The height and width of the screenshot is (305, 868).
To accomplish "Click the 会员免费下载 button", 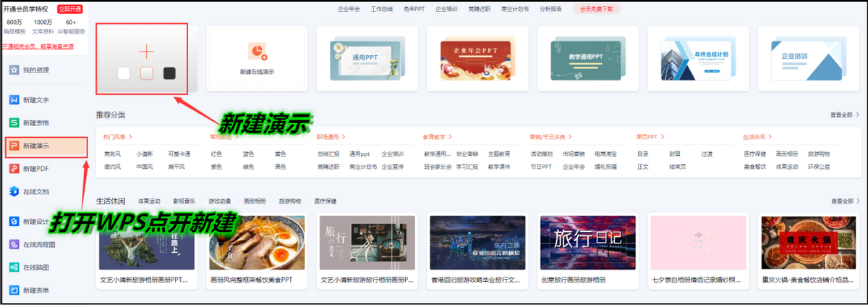I will pos(596,9).
